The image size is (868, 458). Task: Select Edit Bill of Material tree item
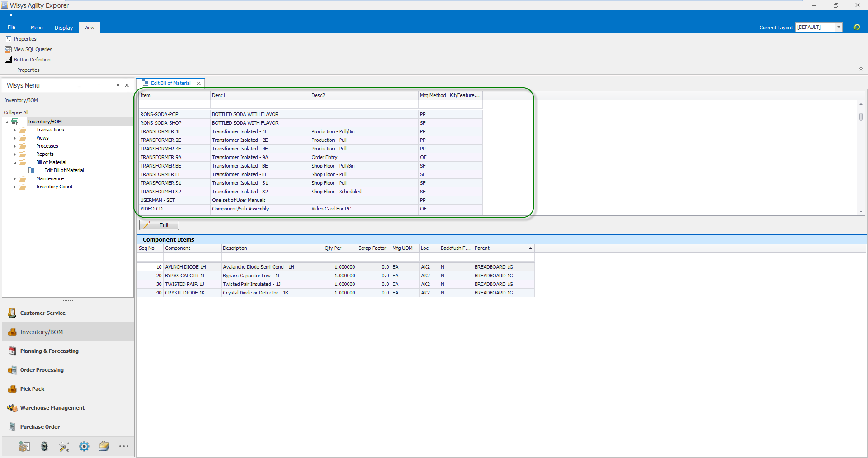(x=64, y=170)
